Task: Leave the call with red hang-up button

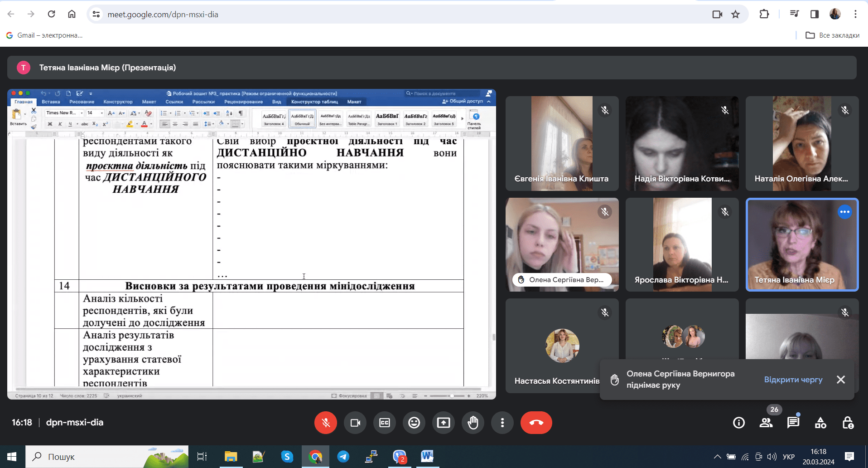Action: pyautogui.click(x=536, y=423)
